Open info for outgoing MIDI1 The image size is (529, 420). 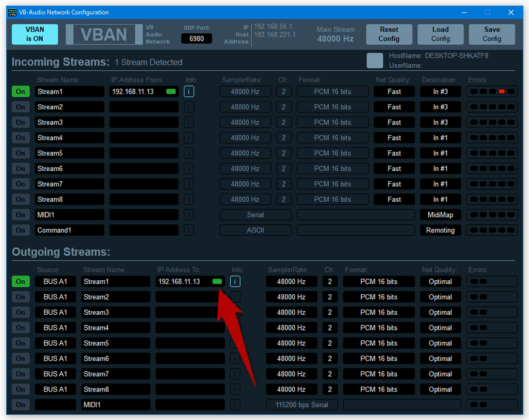click(235, 404)
